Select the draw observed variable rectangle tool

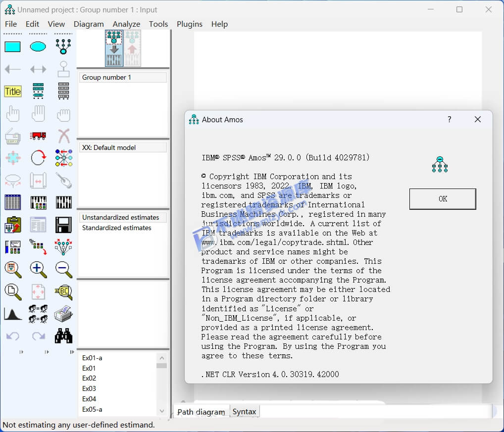[x=12, y=47]
